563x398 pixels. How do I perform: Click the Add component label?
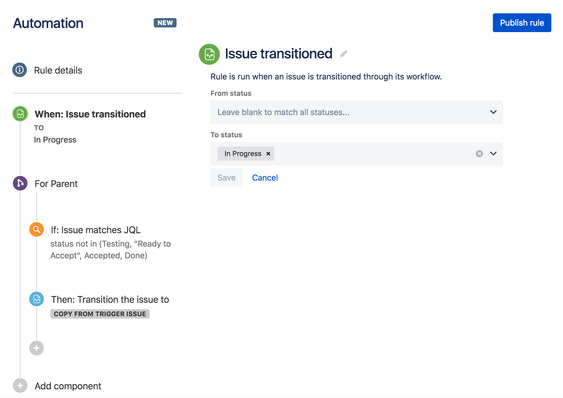[x=68, y=386]
